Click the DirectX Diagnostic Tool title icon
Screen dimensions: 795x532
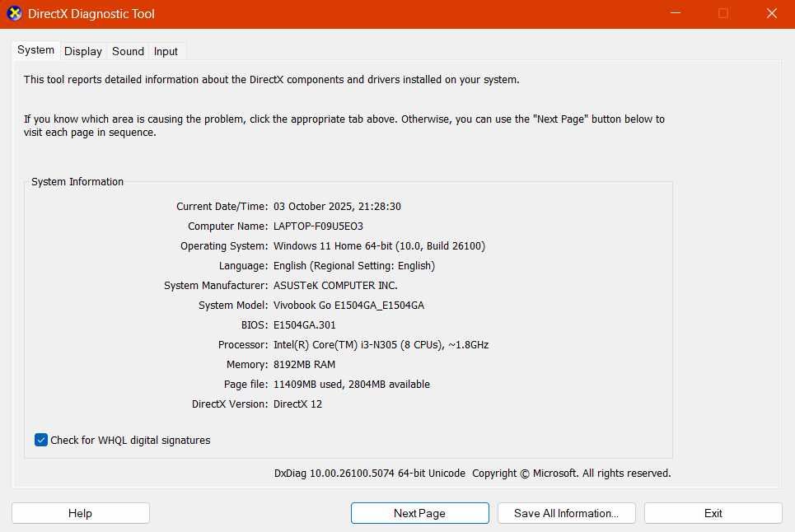pyautogui.click(x=14, y=14)
